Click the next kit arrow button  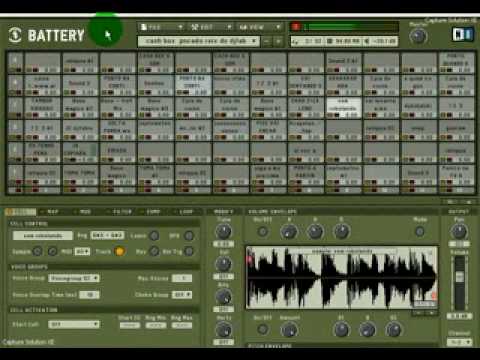[278, 41]
